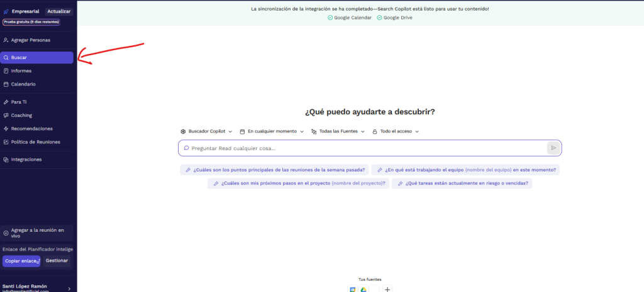Click the rocket logo next to Empresarial

click(x=6, y=11)
